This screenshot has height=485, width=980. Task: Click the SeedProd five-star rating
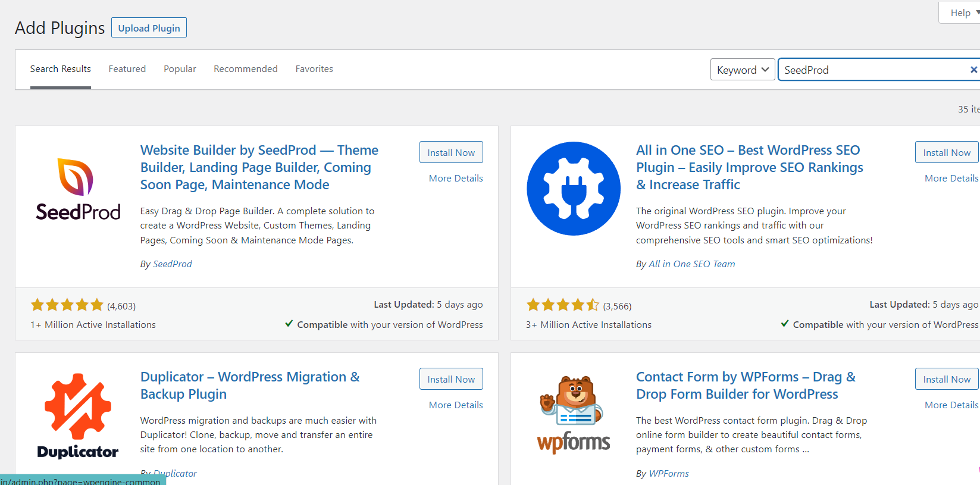[x=67, y=305]
